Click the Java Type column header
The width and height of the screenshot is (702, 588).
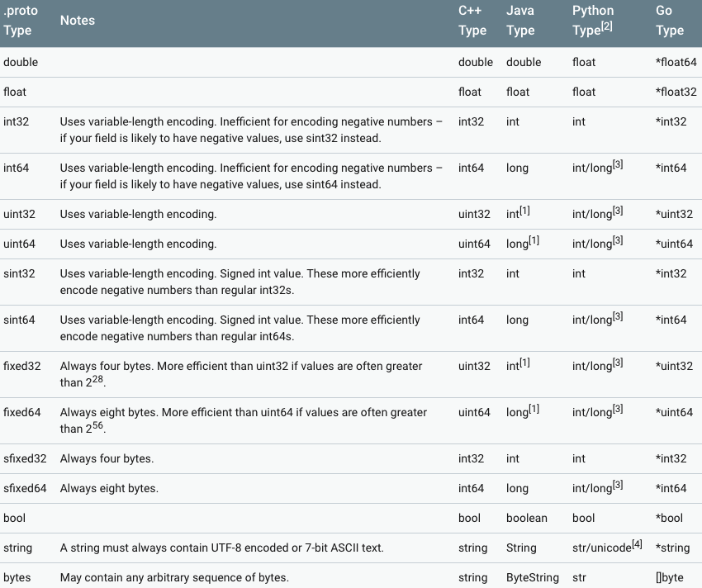pyautogui.click(x=520, y=21)
